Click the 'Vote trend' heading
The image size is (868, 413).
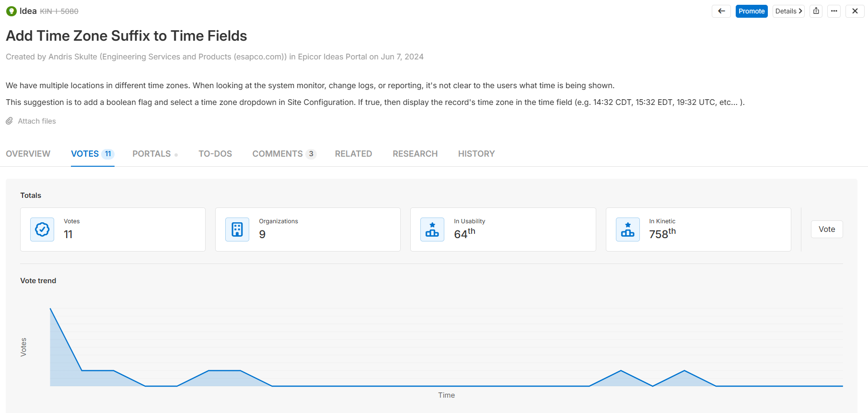(38, 281)
